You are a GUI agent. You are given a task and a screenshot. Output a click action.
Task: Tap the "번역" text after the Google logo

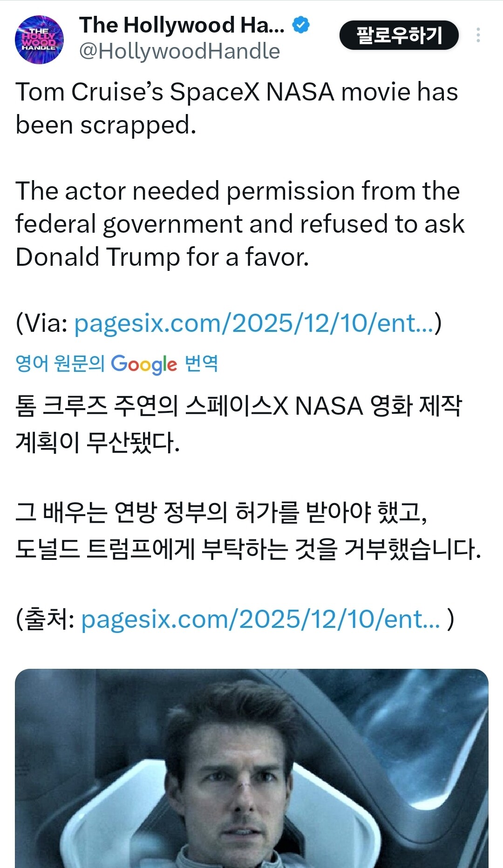coord(201,363)
